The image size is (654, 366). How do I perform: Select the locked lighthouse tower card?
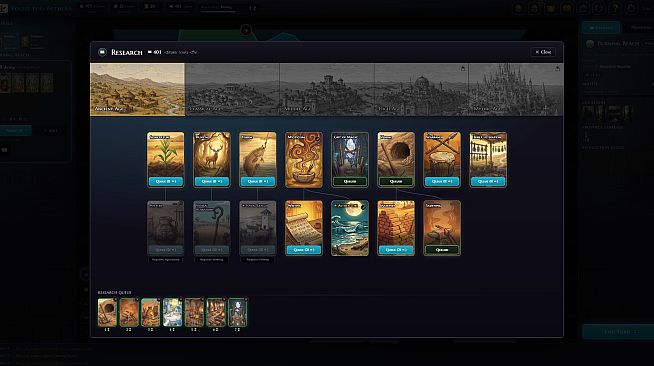(x=258, y=228)
